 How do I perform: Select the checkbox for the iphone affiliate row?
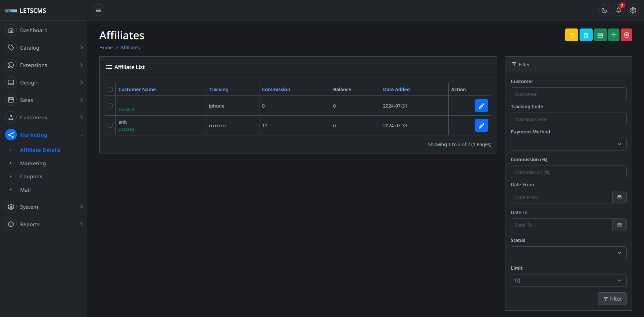[110, 106]
